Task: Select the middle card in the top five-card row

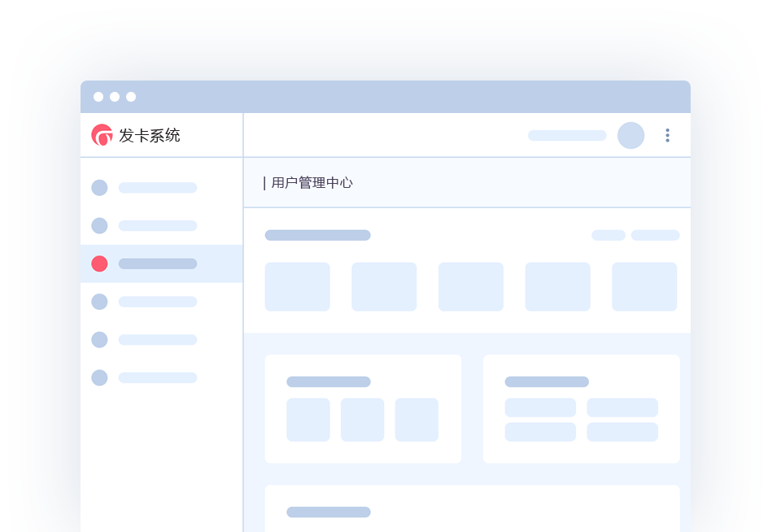Action: click(x=470, y=286)
